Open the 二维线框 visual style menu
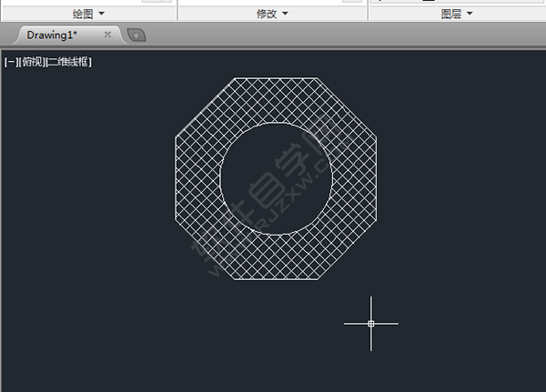Viewport: 546px width, 392px height. click(68, 63)
